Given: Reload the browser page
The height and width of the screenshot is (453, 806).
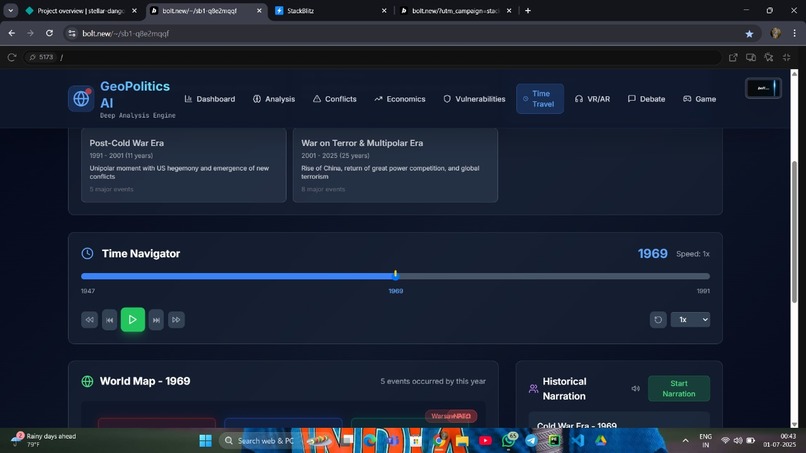Looking at the screenshot, I should click(x=49, y=33).
